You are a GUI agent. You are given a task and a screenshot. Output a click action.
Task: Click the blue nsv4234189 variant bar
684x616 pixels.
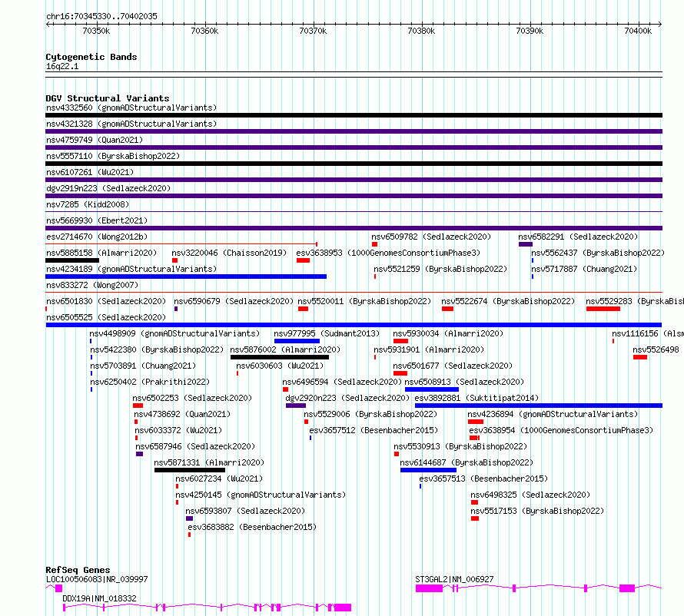point(186,277)
